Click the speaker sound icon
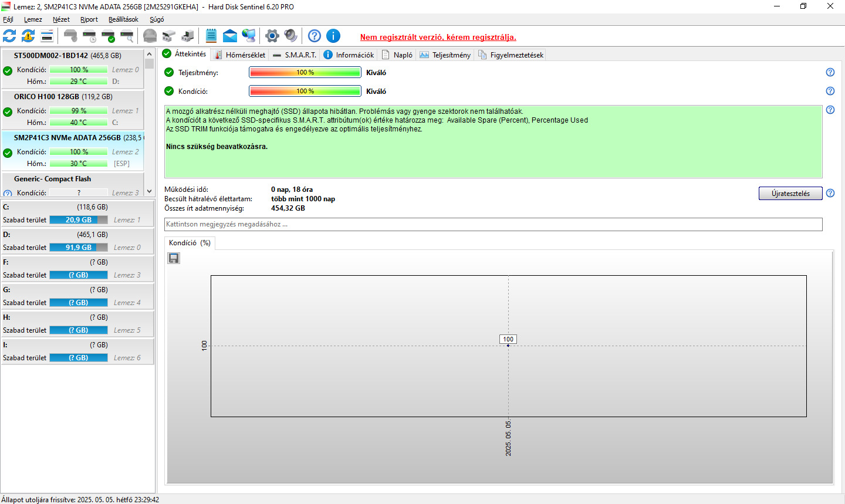The image size is (845, 504). [291, 36]
